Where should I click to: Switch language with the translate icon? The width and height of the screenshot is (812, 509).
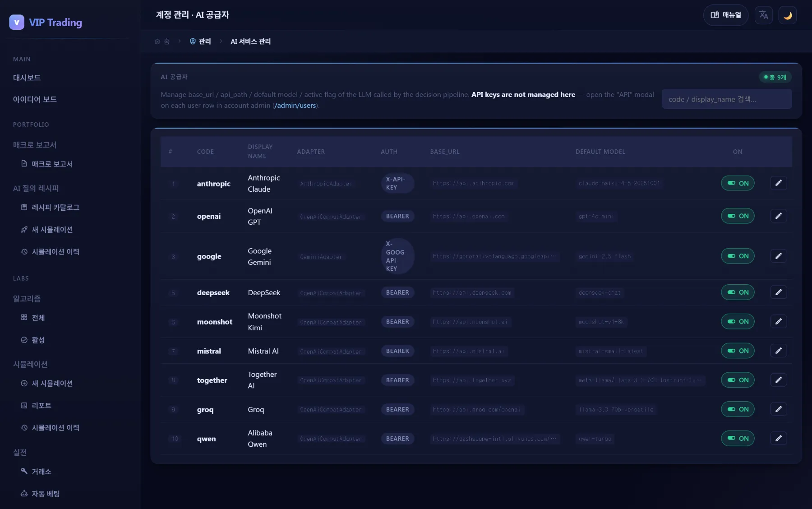coord(764,15)
